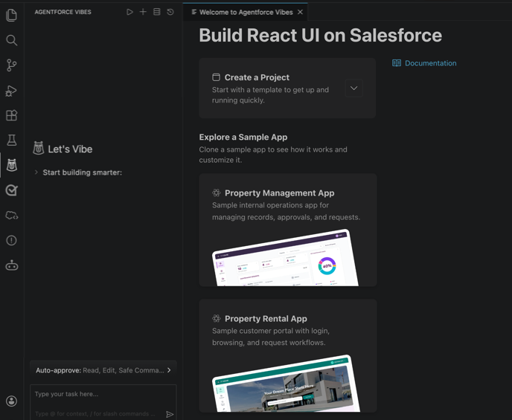Open the task history icon
512x420 pixels.
[x=170, y=12]
